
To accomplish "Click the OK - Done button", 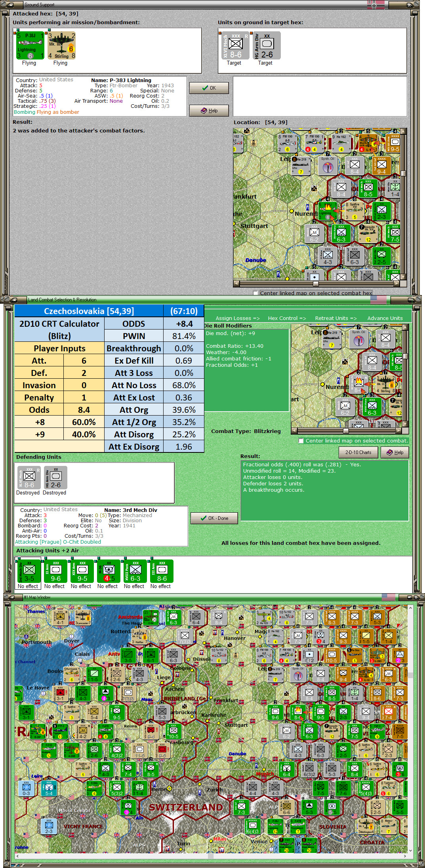I will (214, 518).
